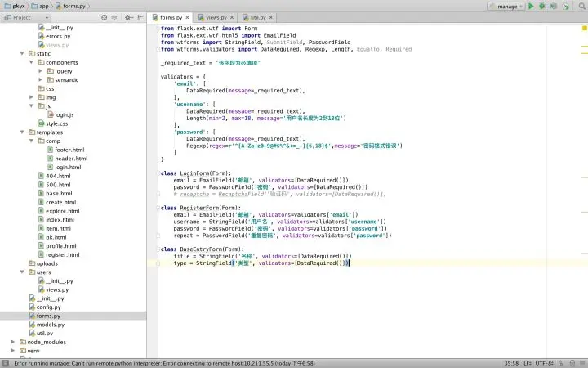The width and height of the screenshot is (588, 368).
Task: Open the search everywhere magnifier
Action: pos(582,6)
